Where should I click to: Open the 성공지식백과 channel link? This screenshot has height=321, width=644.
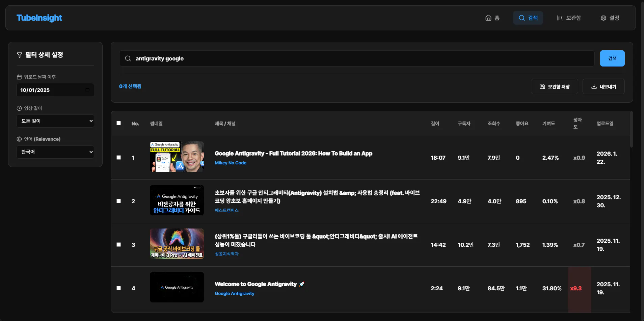tap(226, 254)
